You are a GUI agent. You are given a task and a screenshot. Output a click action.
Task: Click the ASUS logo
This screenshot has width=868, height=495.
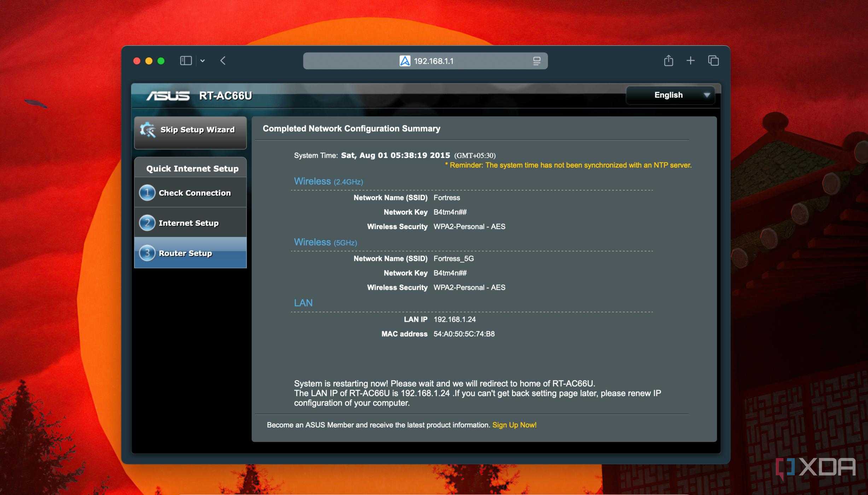coord(168,96)
